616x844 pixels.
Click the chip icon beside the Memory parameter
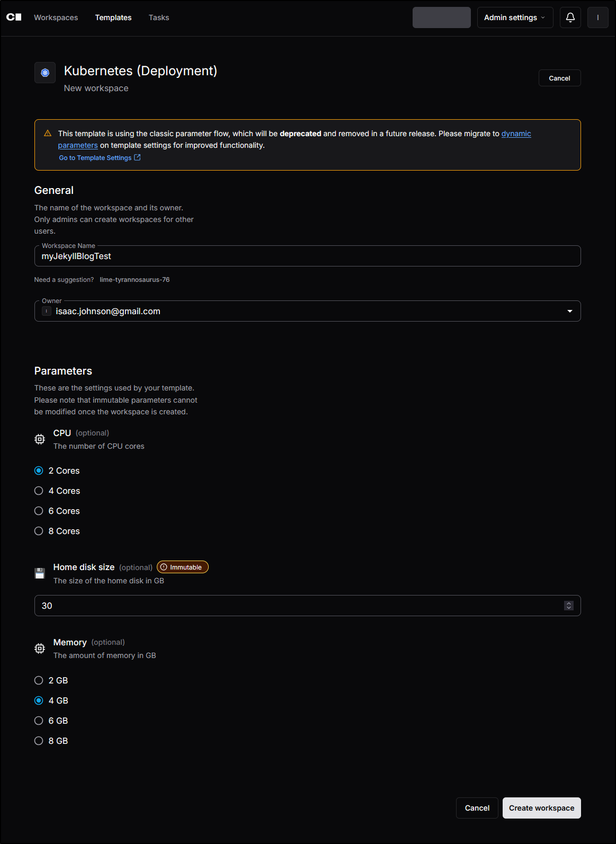(x=39, y=648)
